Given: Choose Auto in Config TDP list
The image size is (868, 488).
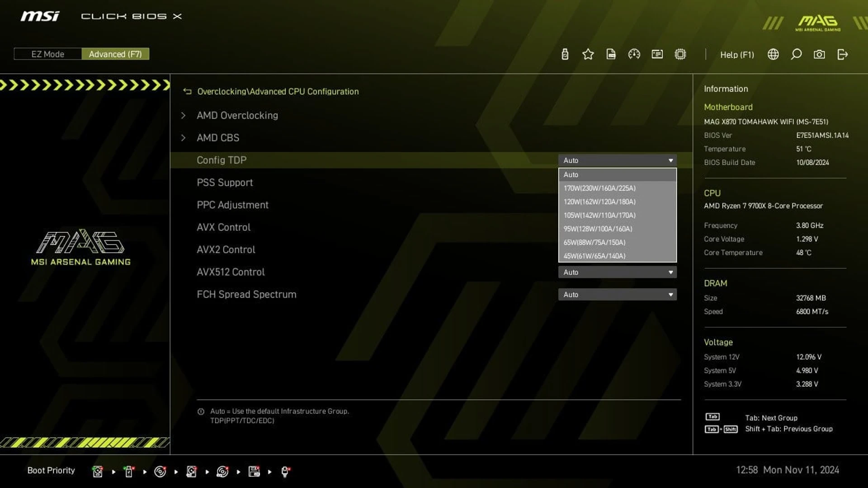Looking at the screenshot, I should click(617, 174).
